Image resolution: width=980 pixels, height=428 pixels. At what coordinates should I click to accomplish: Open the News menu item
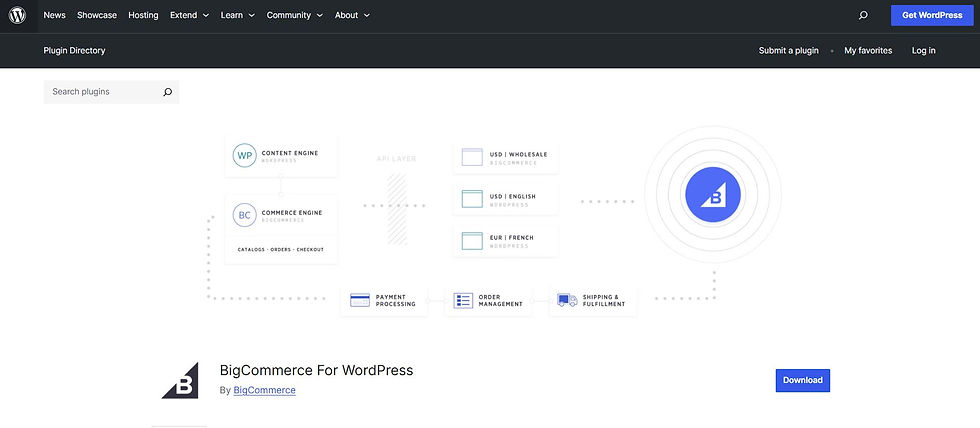point(54,16)
